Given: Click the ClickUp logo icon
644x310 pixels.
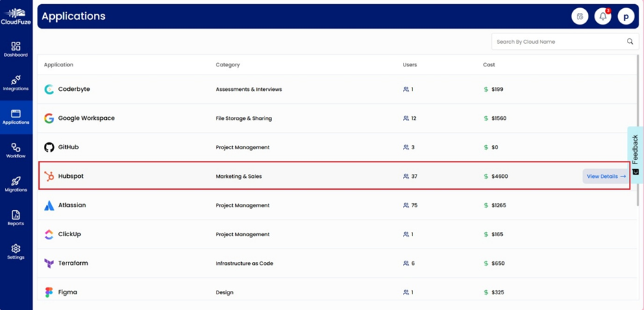Looking at the screenshot, I should pyautogui.click(x=49, y=235).
